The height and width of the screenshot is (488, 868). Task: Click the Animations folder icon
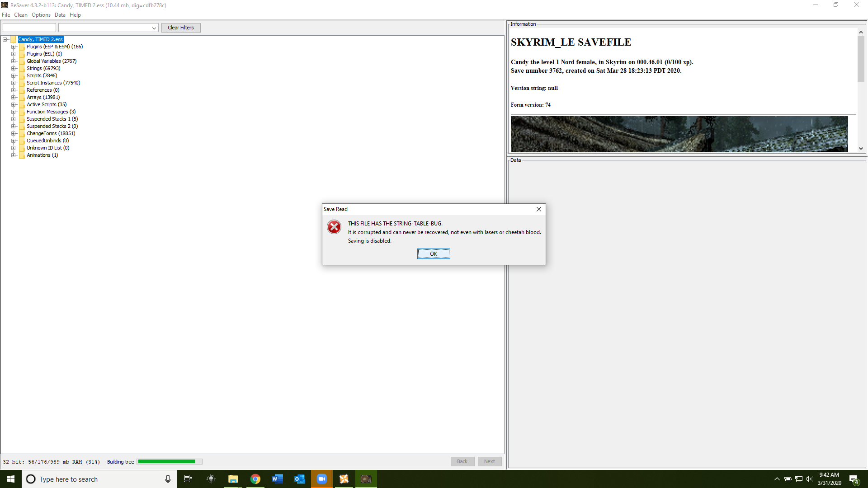click(x=22, y=155)
